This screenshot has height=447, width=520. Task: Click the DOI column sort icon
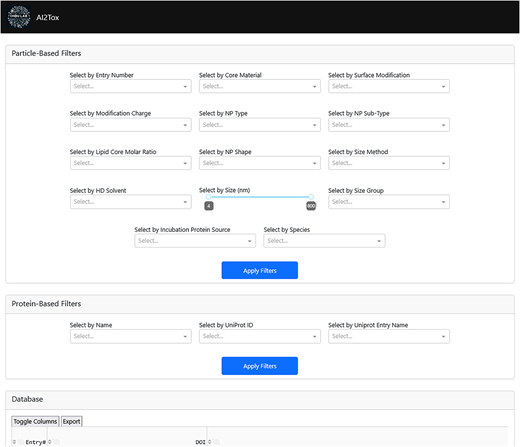(49, 442)
